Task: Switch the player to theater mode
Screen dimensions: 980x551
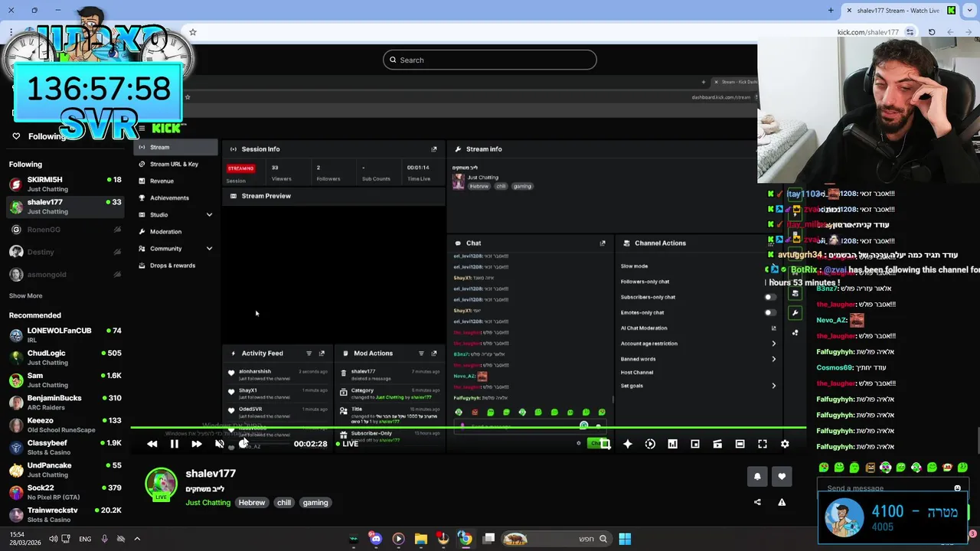Action: tap(740, 444)
